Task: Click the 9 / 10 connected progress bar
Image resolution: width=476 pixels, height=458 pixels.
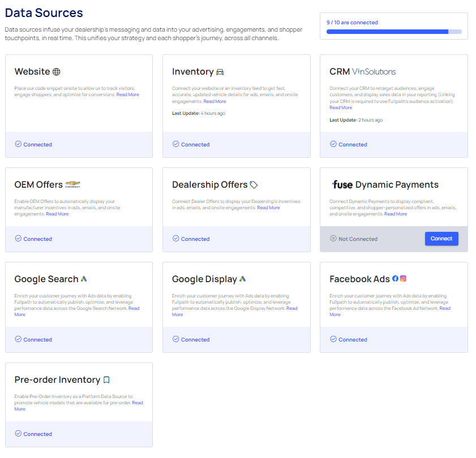Action: click(394, 32)
